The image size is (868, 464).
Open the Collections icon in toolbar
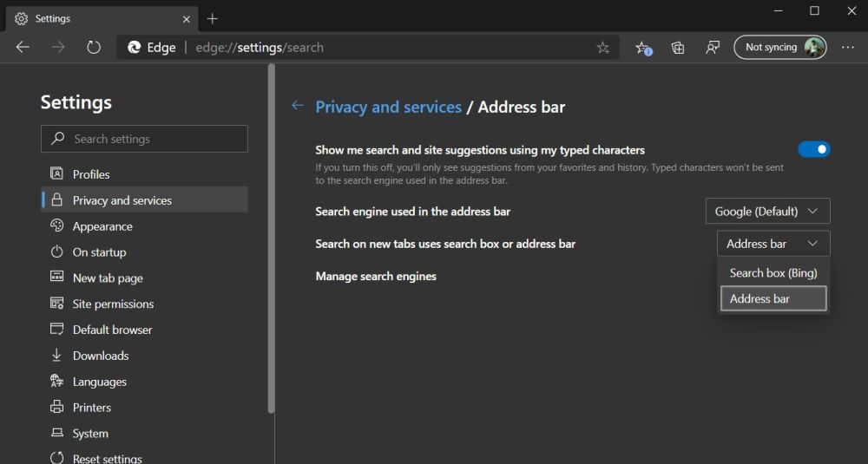pyautogui.click(x=678, y=48)
